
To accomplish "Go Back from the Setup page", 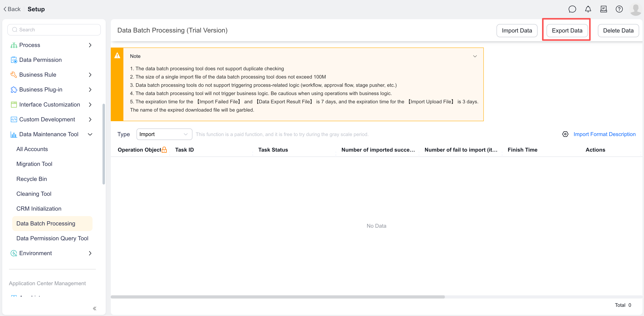I will pyautogui.click(x=12, y=9).
